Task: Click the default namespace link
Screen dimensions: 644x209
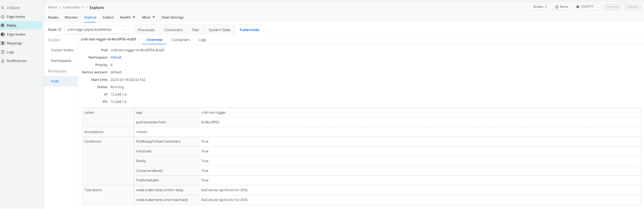Action: point(116,58)
